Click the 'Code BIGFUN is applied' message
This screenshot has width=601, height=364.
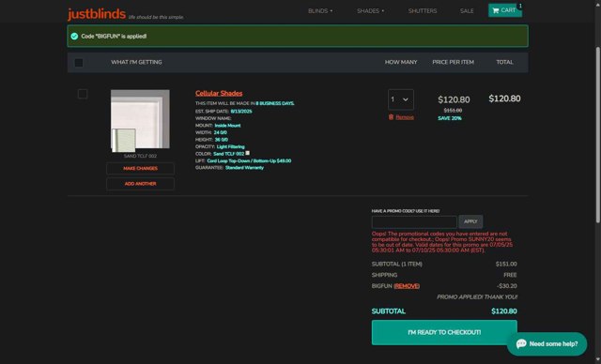[x=114, y=37]
